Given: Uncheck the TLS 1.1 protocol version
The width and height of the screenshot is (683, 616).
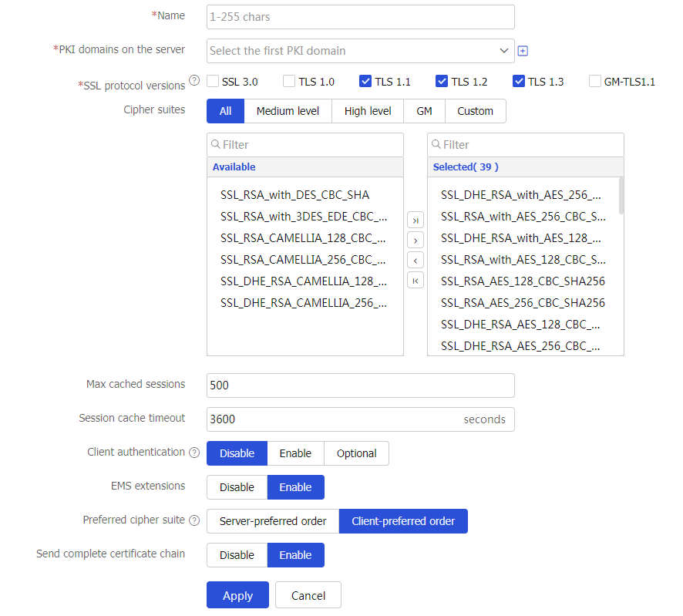Looking at the screenshot, I should (x=365, y=81).
